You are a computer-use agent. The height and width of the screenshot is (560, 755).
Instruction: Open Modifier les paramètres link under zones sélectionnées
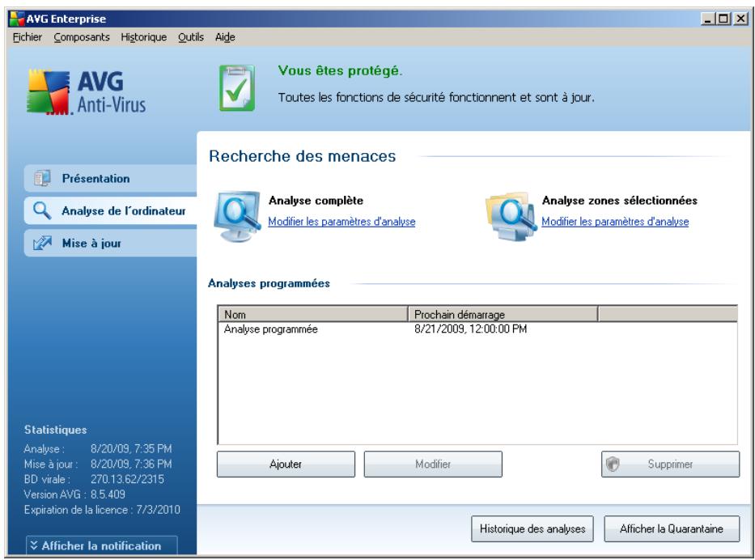point(615,222)
